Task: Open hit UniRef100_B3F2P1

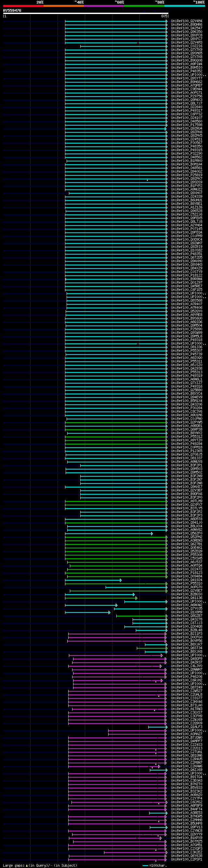Action: tap(187, 465)
